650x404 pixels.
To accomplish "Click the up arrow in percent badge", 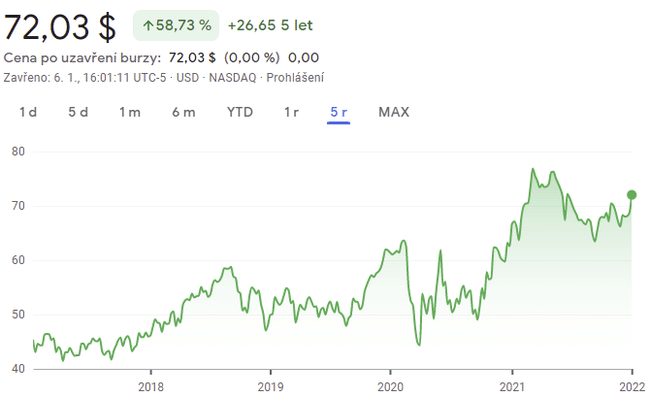I will point(148,26).
